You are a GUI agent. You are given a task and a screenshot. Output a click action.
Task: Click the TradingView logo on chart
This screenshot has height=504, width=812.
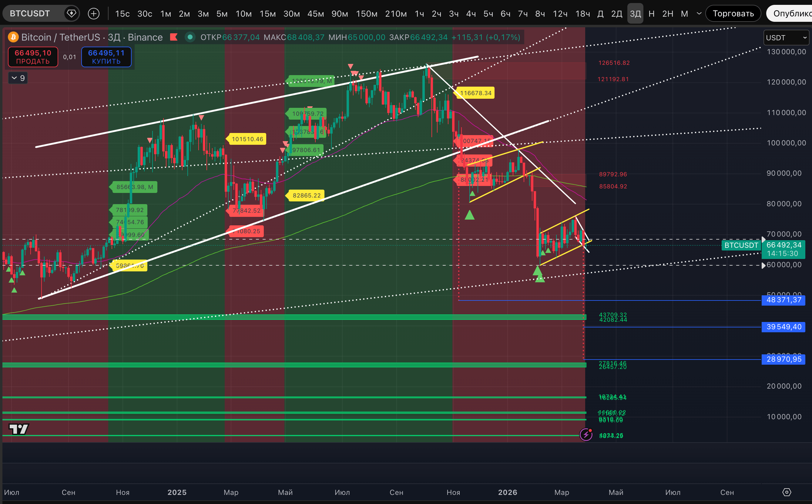coord(19,429)
